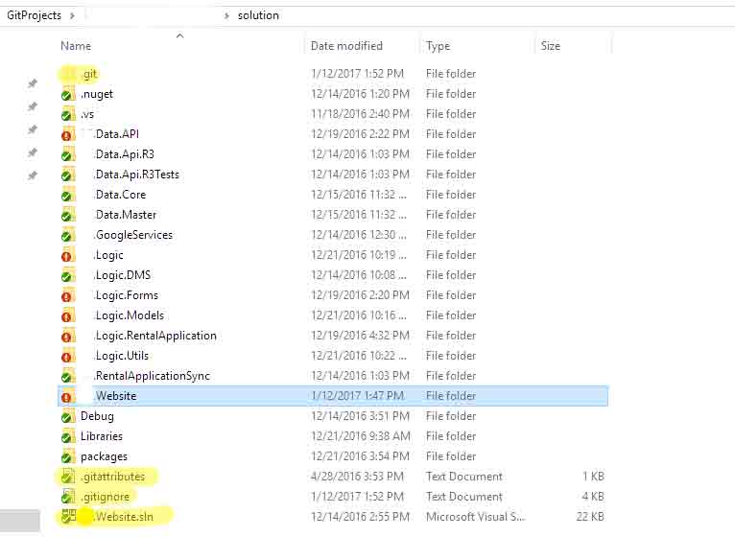Screen dimensions: 735x560
Task: Select the Data.Core folder icon
Action: [68, 195]
